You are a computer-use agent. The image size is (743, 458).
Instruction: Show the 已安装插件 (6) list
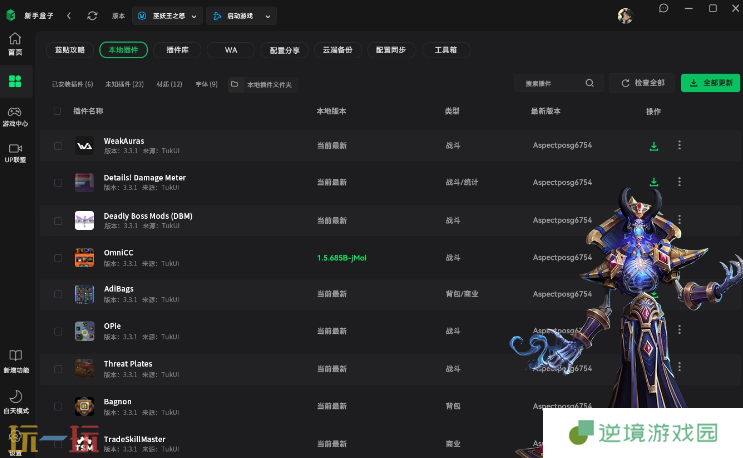point(72,84)
